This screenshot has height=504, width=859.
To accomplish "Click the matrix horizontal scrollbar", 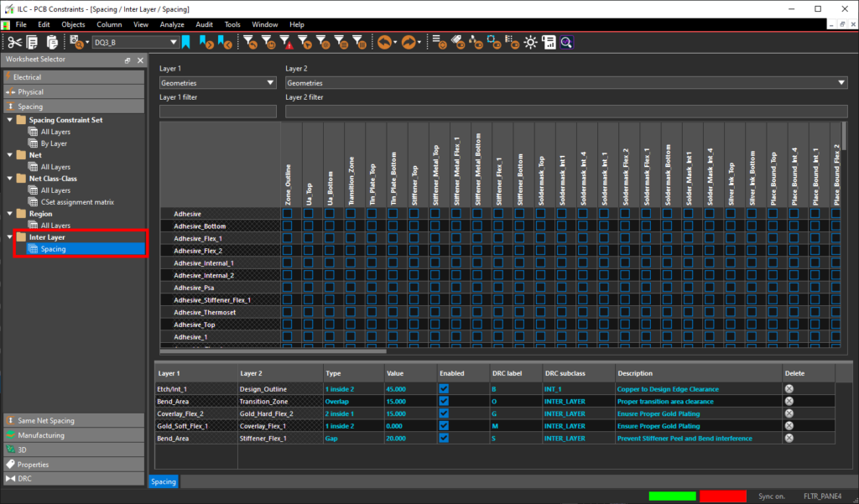I will [273, 351].
